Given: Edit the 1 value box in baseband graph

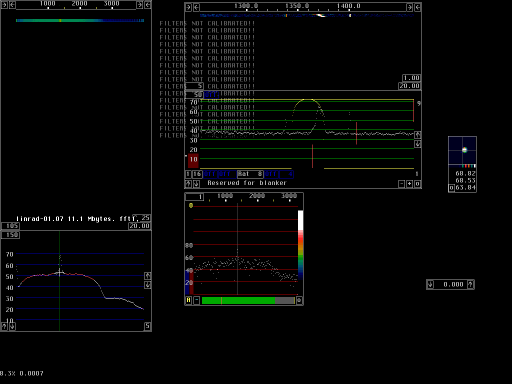Looking at the screenshot, I should [194, 197].
